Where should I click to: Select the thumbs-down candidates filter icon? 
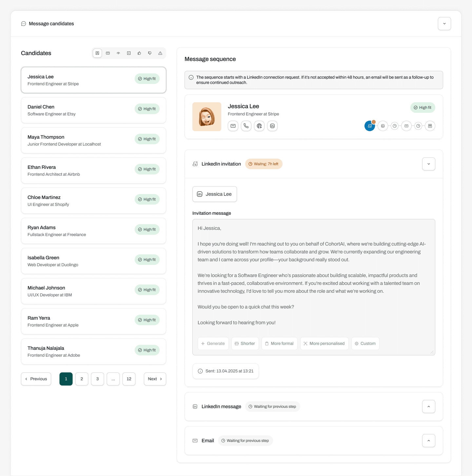click(x=150, y=53)
